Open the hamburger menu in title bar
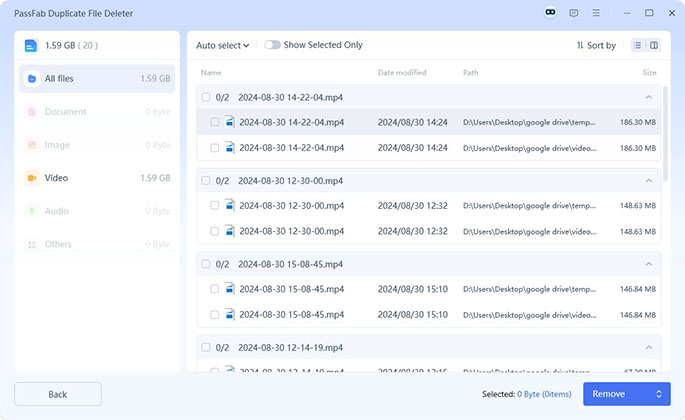Screen dimensions: 685x420 [597, 13]
